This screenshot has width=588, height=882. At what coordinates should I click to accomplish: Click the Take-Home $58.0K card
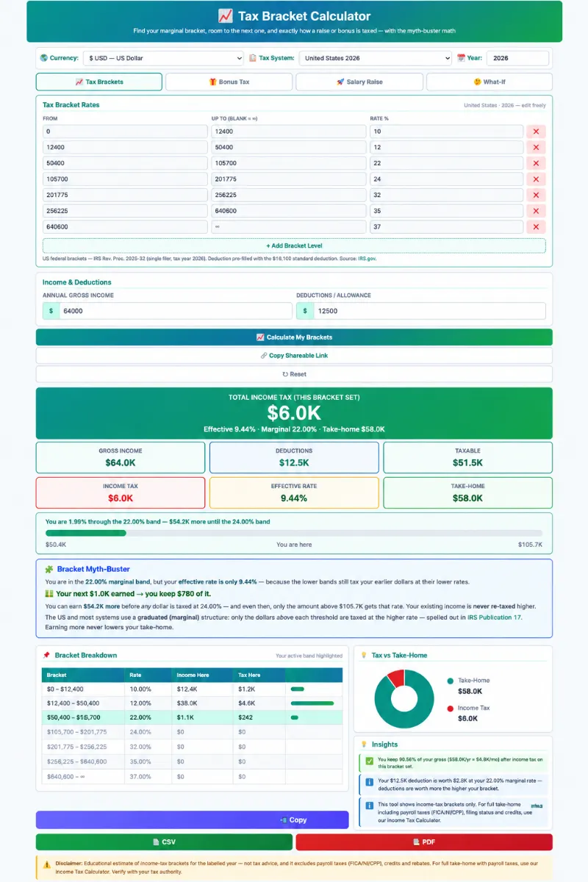[x=467, y=492]
